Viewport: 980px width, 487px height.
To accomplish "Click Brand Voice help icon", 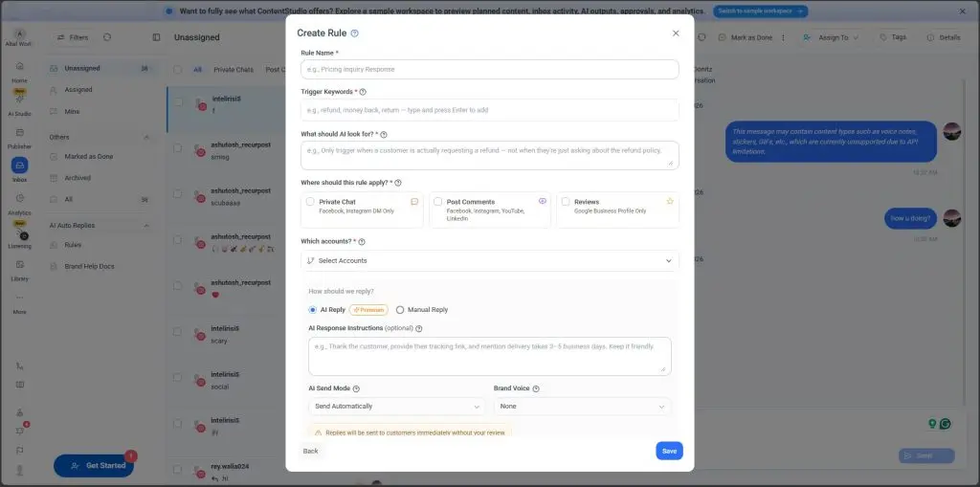I will [x=536, y=388].
